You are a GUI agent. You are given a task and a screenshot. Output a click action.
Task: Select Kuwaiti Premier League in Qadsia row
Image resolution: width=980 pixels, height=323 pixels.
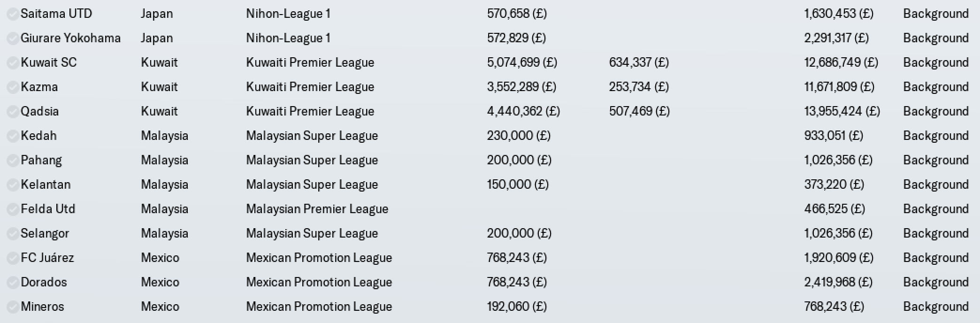tap(310, 111)
